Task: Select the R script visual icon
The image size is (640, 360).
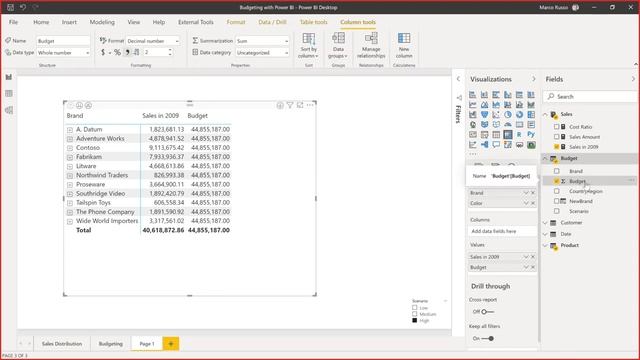Action: (x=519, y=134)
